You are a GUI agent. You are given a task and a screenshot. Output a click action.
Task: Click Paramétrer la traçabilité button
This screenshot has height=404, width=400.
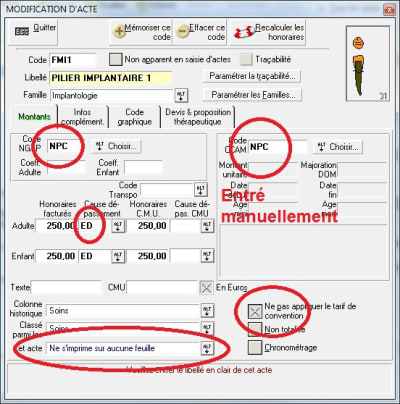[x=252, y=76]
